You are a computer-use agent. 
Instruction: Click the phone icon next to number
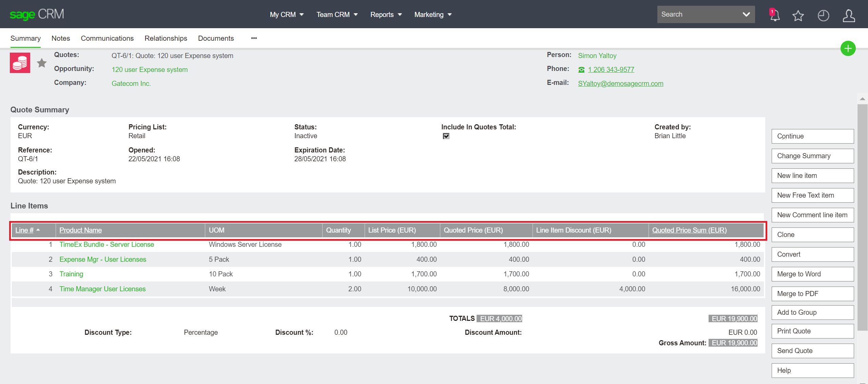[581, 70]
